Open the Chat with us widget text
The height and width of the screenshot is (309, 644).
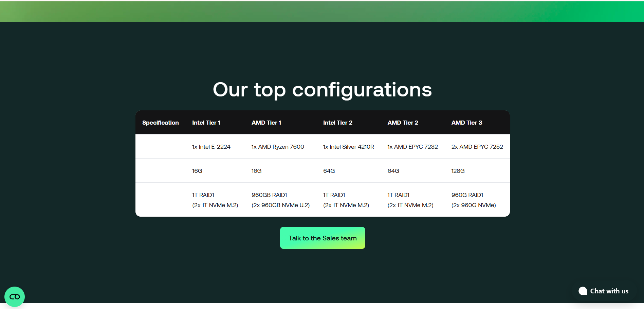click(x=609, y=291)
